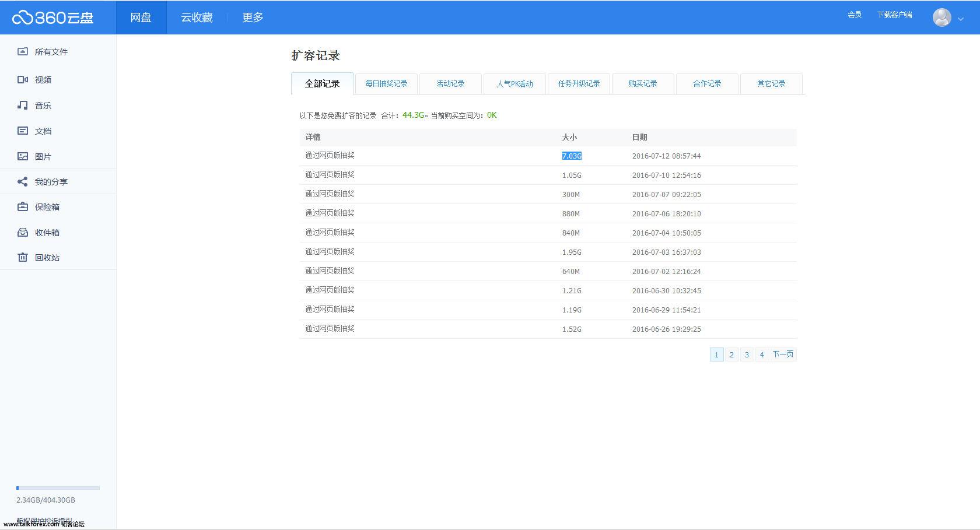Open the 云收藏 top navigation tab

coord(197,17)
